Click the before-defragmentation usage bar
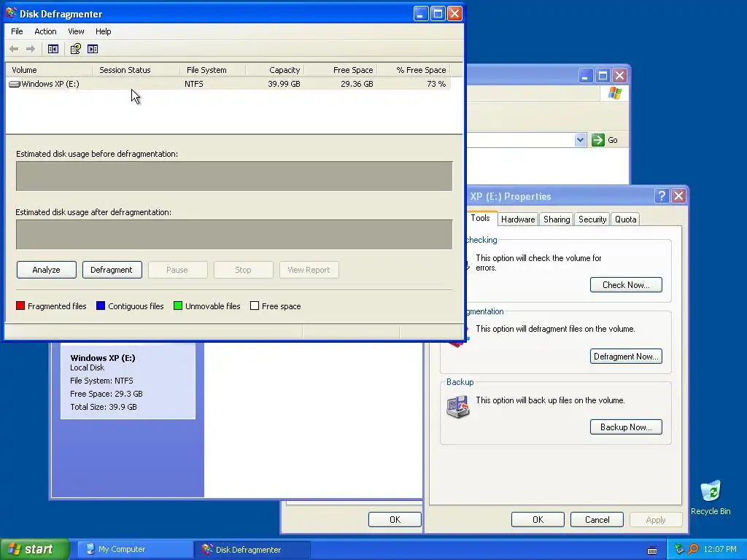 click(x=234, y=176)
